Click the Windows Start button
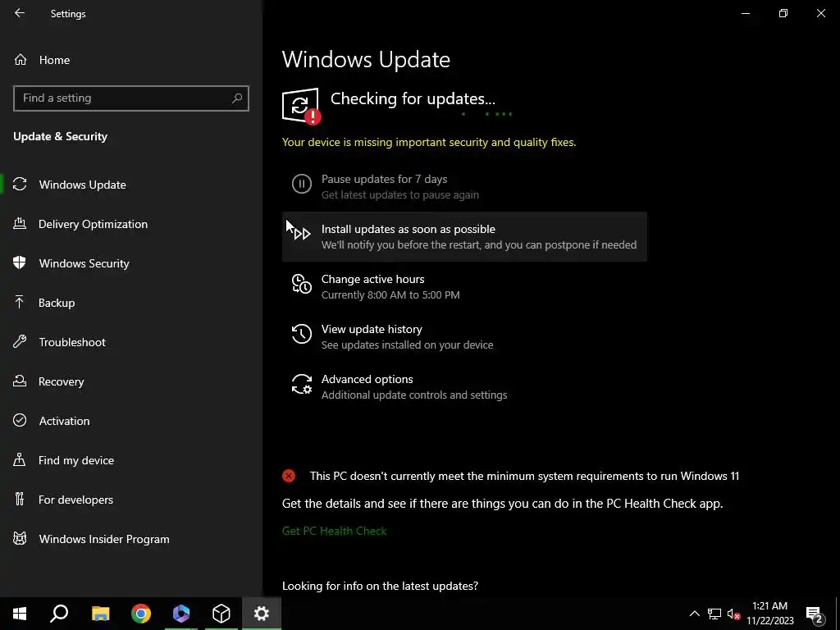Viewport: 840px width, 630px height. click(x=20, y=614)
